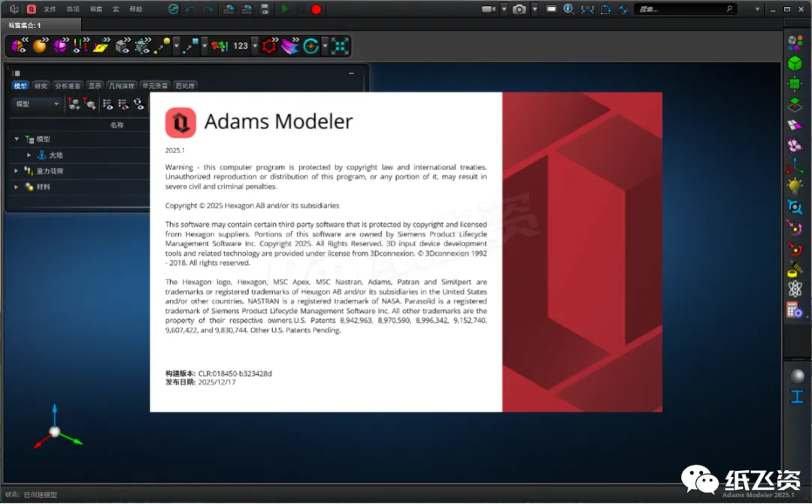Image resolution: width=812 pixels, height=504 pixels.
Task: Click the orange sphere display icon
Action: [x=40, y=46]
